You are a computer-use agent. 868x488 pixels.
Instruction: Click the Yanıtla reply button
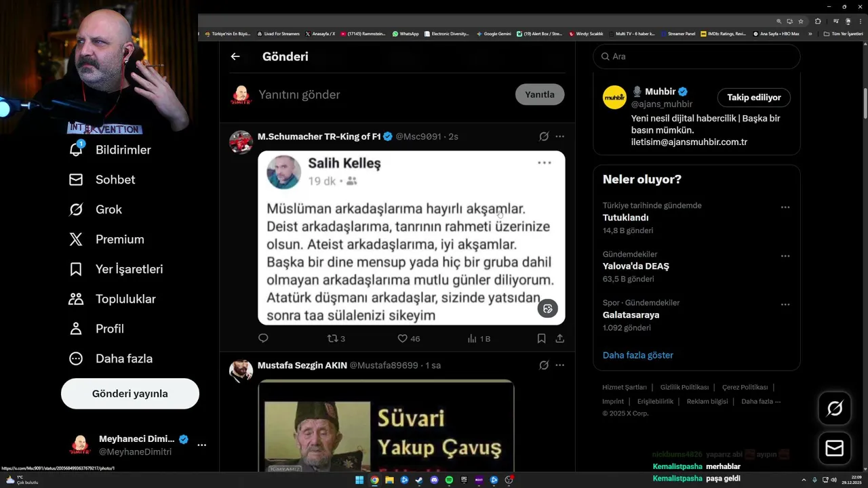tap(540, 94)
